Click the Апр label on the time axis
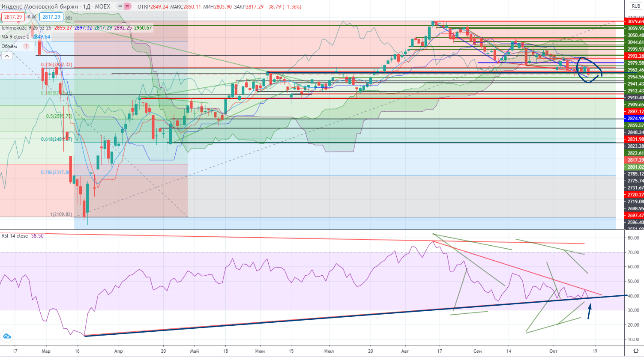Image resolution: width=644 pixels, height=360 pixels. 119,351
